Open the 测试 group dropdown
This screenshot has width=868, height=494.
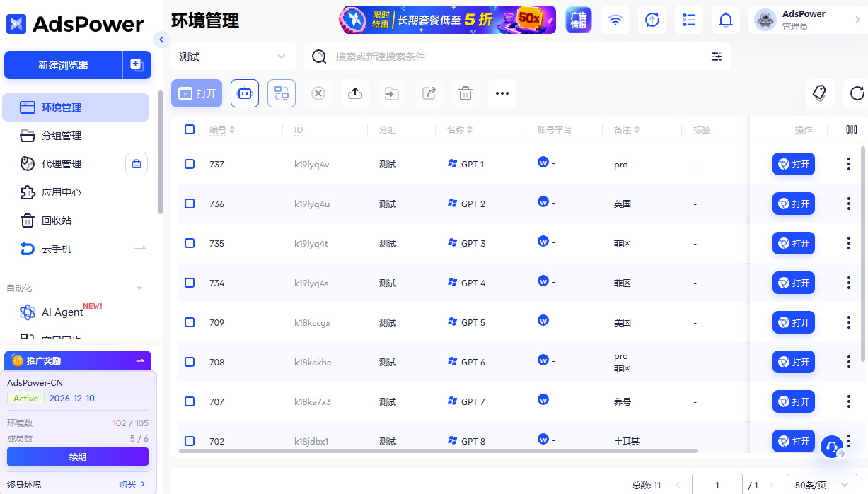tap(233, 57)
